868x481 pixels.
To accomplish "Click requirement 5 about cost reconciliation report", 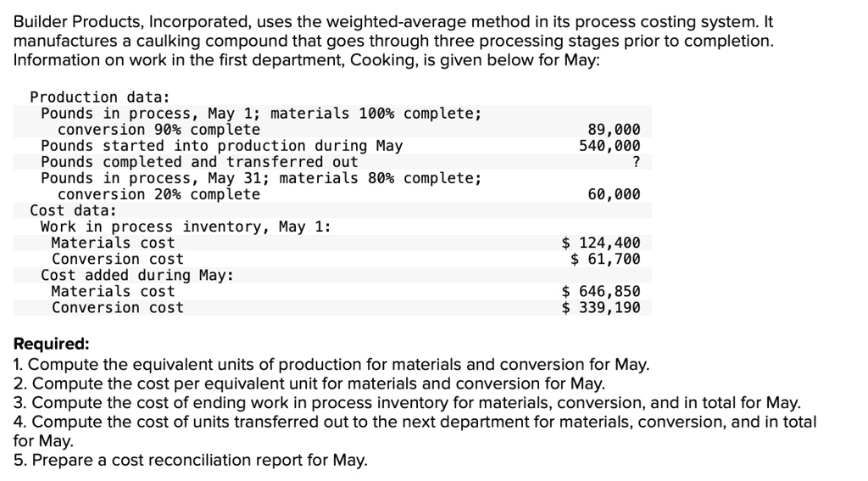I will click(x=191, y=460).
